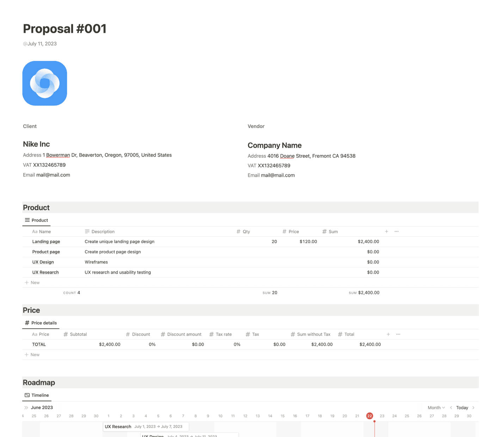Click the Name column header in Product table
The width and height of the screenshot is (504, 437).
[x=42, y=232]
